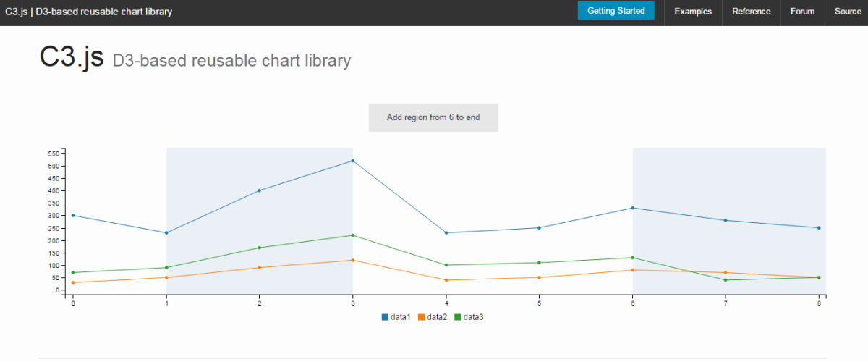Click data2 orange point at x=0
Image resolution: width=868 pixels, height=362 pixels.
73,282
